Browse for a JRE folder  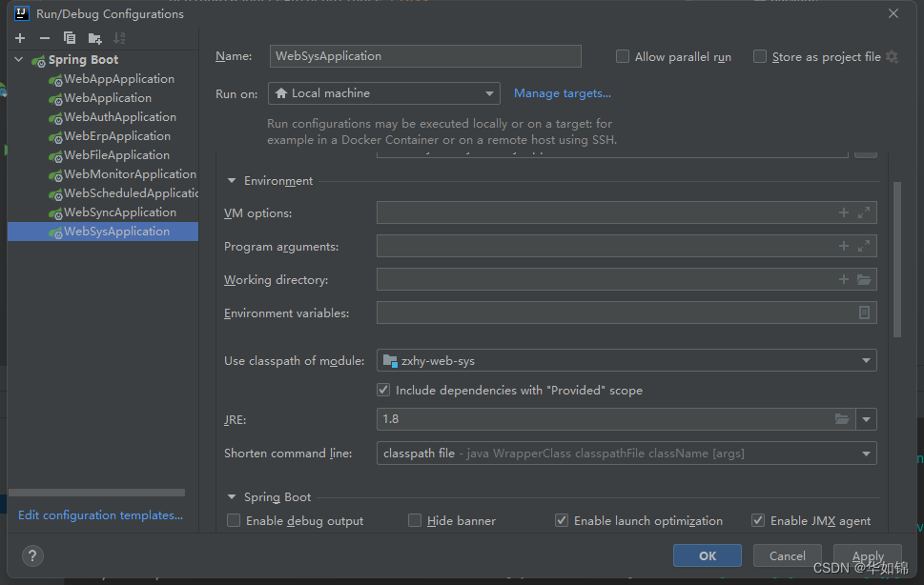[x=842, y=419]
